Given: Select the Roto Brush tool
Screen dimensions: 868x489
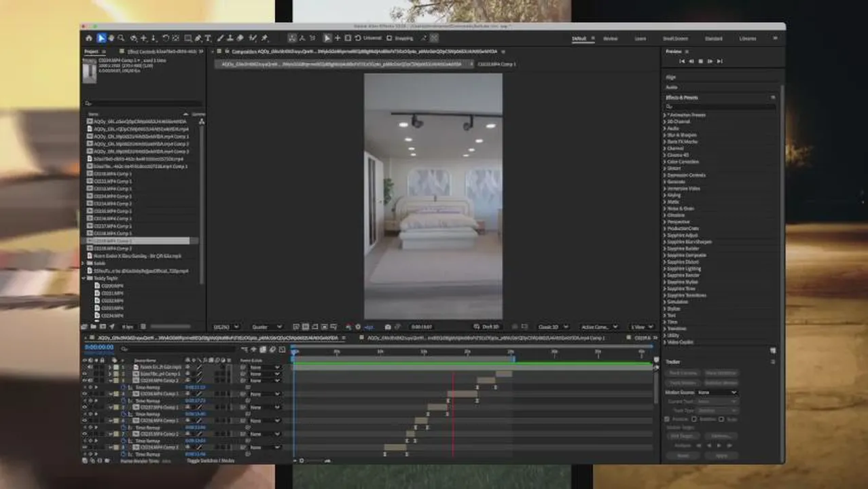Looking at the screenshot, I should point(253,39).
